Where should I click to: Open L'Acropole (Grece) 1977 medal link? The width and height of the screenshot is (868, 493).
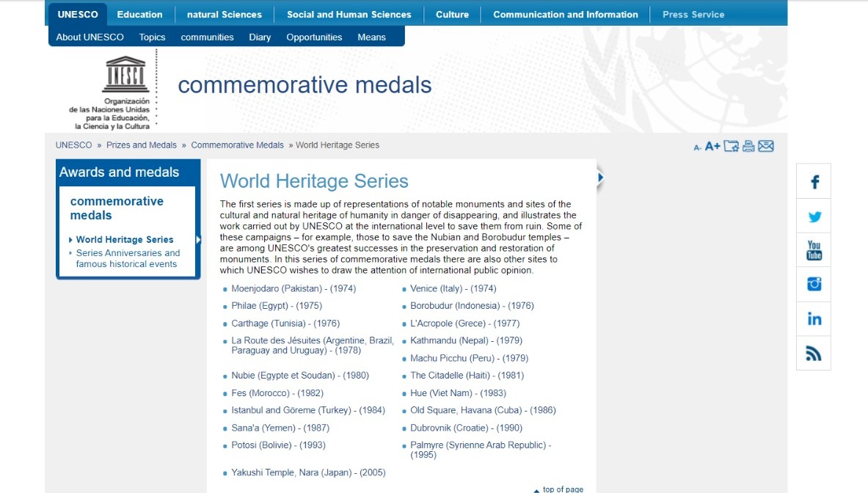pos(465,323)
